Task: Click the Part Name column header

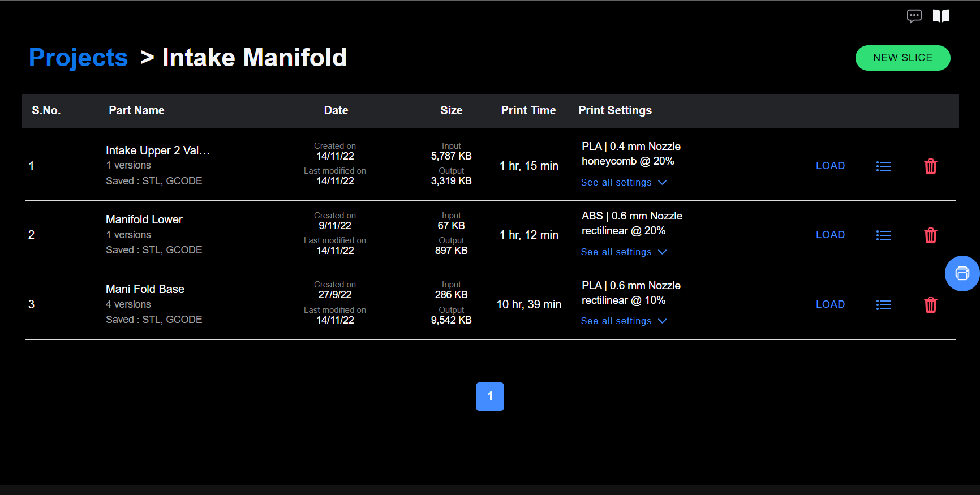Action: click(x=136, y=110)
